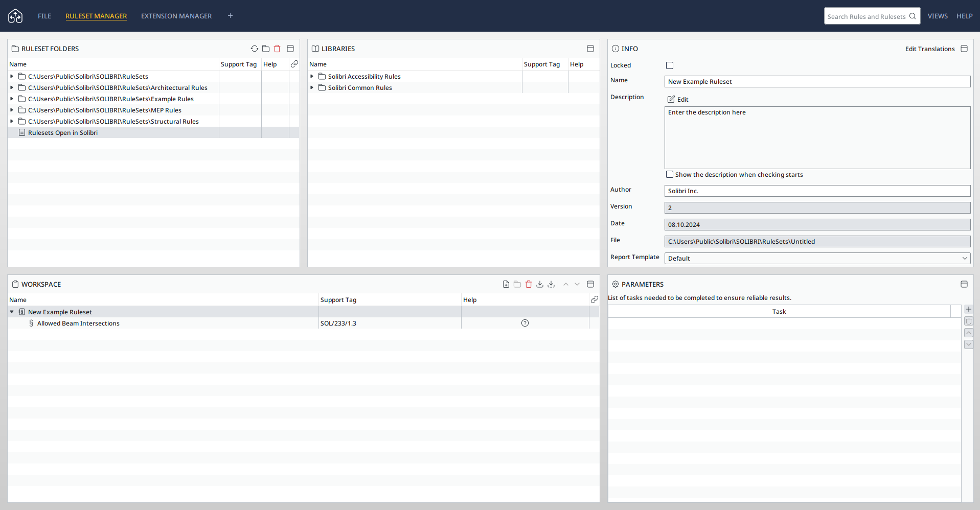Open the EXTENSION MANAGER tab
Viewport: 980px width, 510px height.
tap(176, 16)
